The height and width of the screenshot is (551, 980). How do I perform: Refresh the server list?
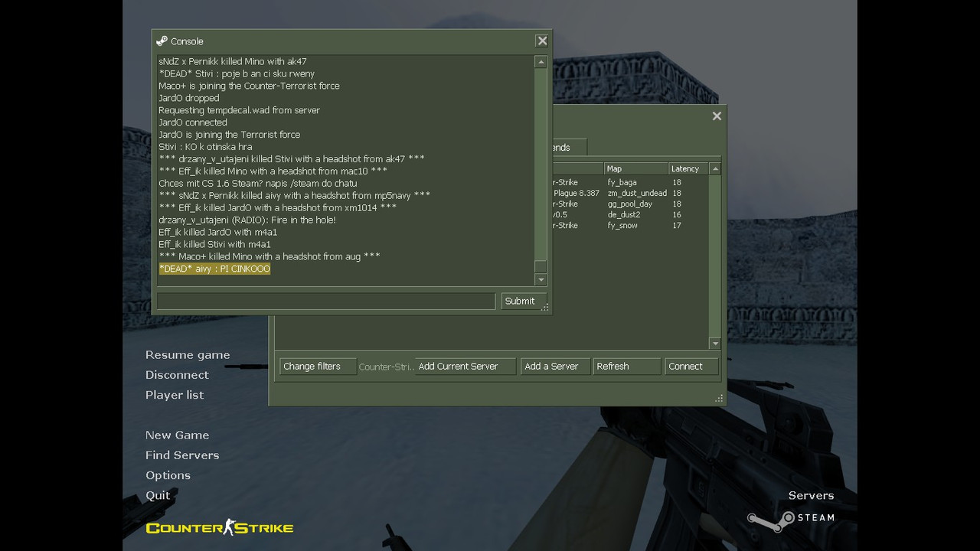[626, 367]
